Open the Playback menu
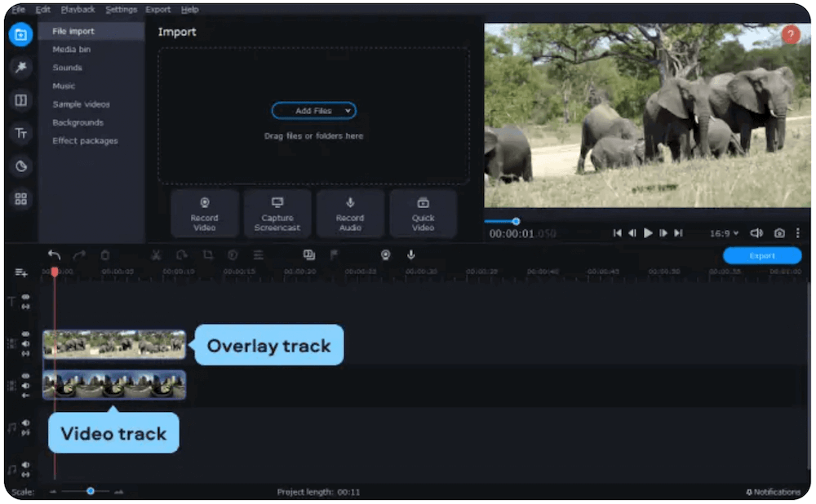Viewport: 816px width, 504px height. (x=78, y=9)
